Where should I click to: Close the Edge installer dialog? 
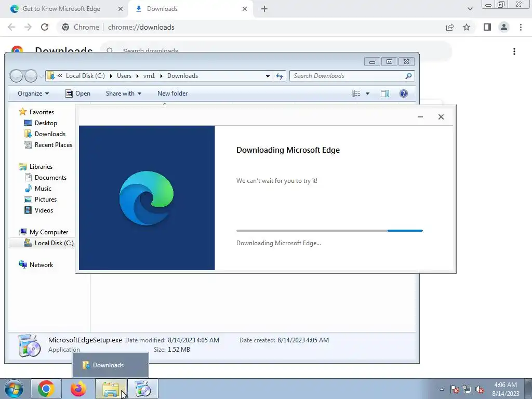[441, 117]
